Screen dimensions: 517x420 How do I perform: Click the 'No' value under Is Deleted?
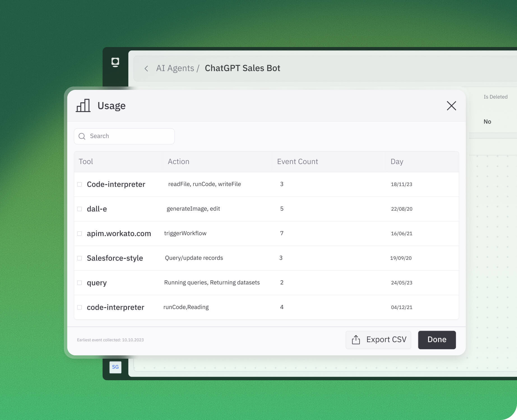[487, 122]
